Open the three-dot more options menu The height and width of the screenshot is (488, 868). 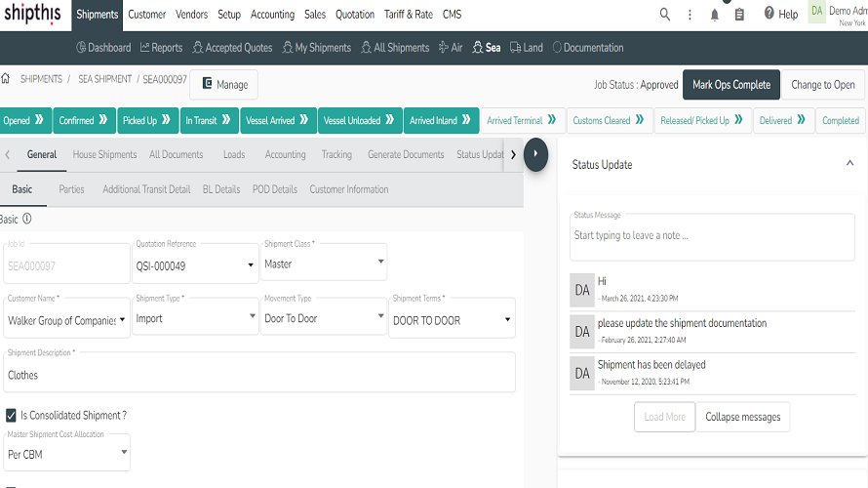coord(690,15)
